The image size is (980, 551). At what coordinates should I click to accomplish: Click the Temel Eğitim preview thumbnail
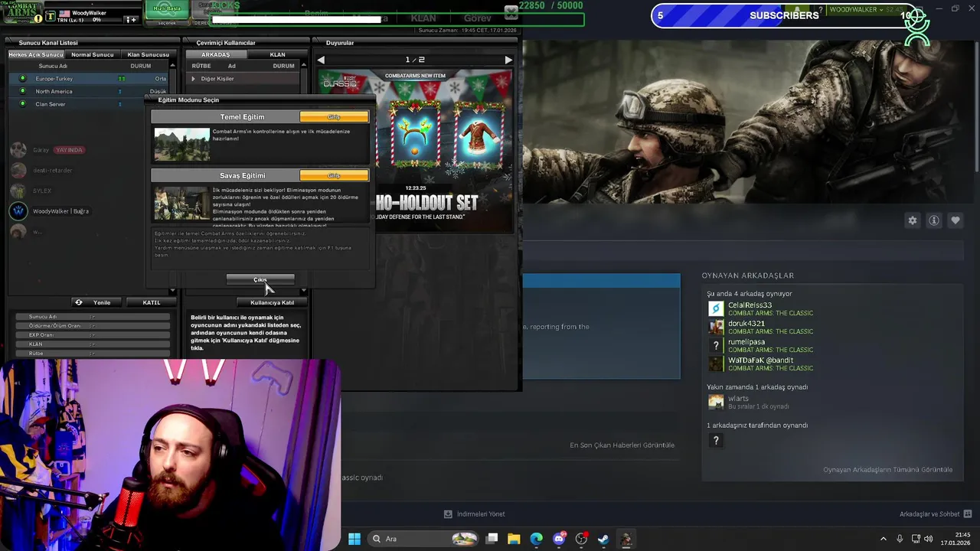click(x=181, y=144)
